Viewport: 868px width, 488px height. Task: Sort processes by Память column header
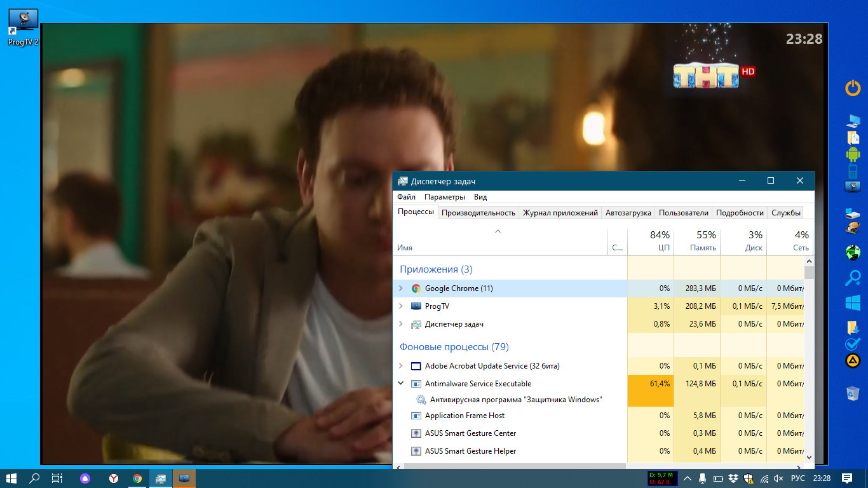(x=697, y=241)
